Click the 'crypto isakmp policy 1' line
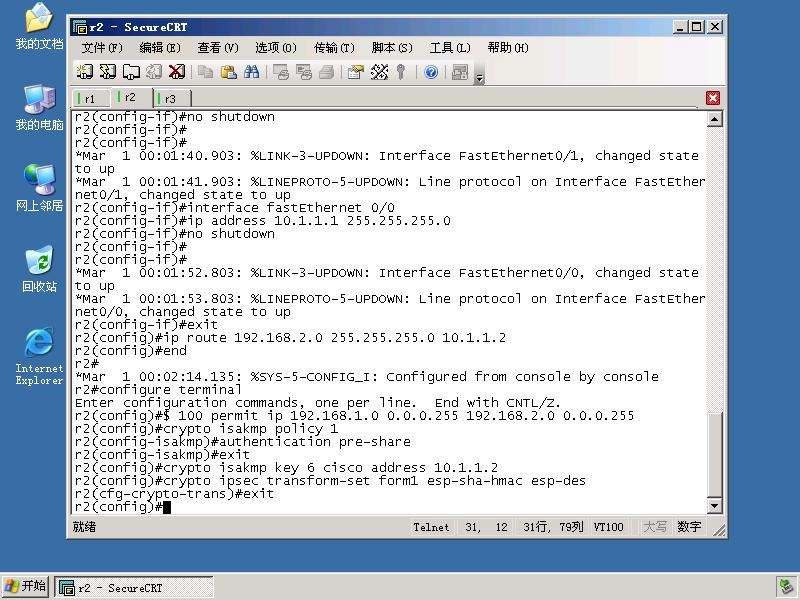The height and width of the screenshot is (600, 800). [206, 429]
